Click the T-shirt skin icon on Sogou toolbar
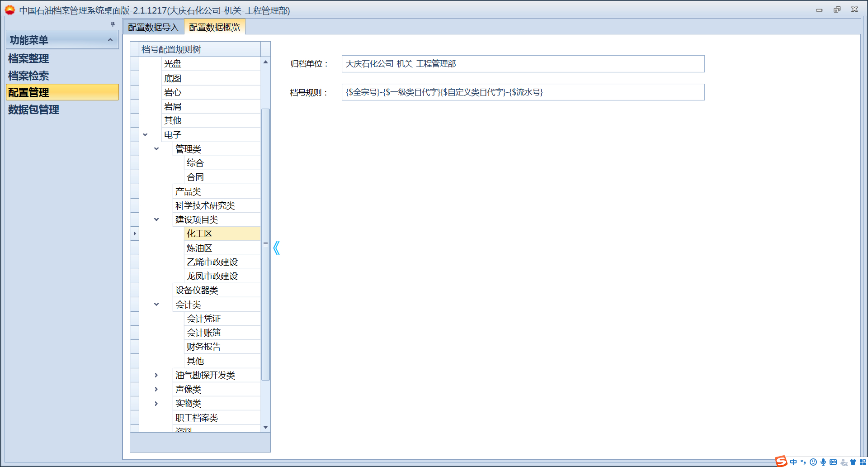Image resolution: width=868 pixels, height=467 pixels. [853, 462]
